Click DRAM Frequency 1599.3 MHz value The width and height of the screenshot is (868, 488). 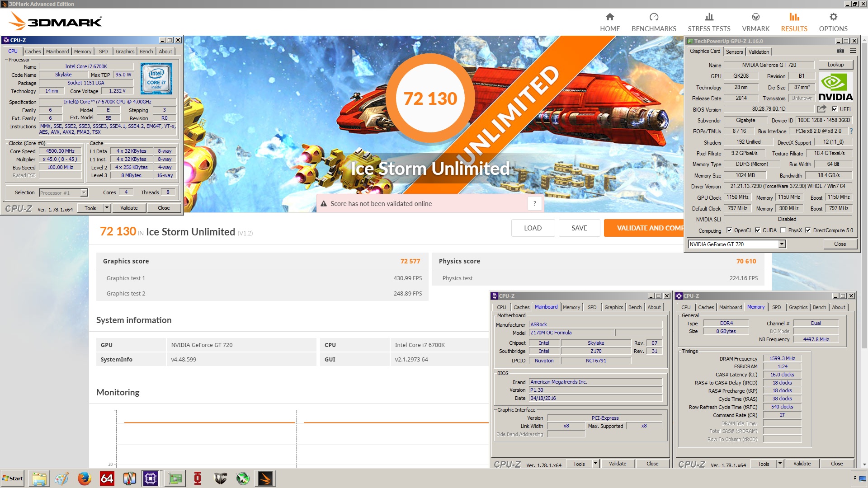[782, 358]
